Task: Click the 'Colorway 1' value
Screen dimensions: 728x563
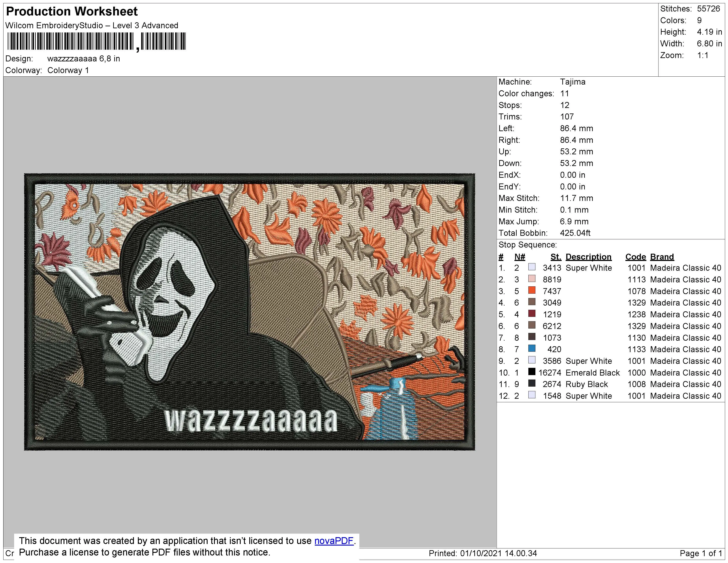Action: [68, 70]
